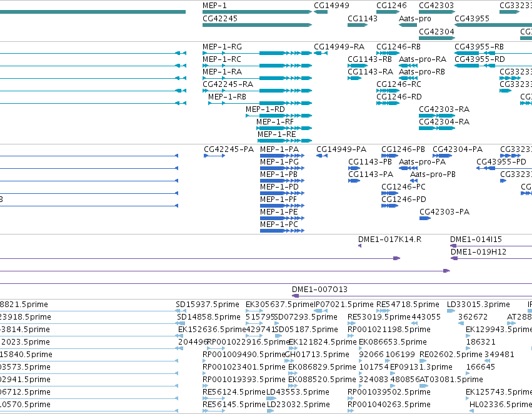Select protein CG42245-PA
Viewport: 532px width, 414px height.
coord(229,149)
